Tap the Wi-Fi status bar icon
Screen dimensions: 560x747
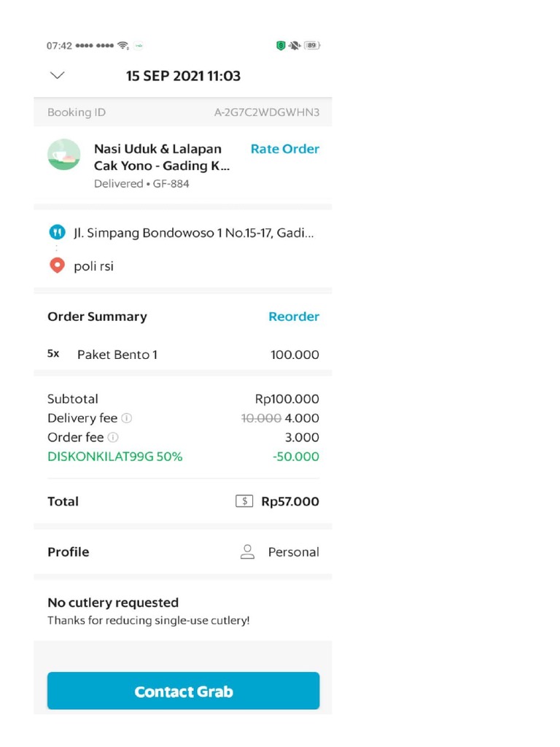click(x=122, y=45)
